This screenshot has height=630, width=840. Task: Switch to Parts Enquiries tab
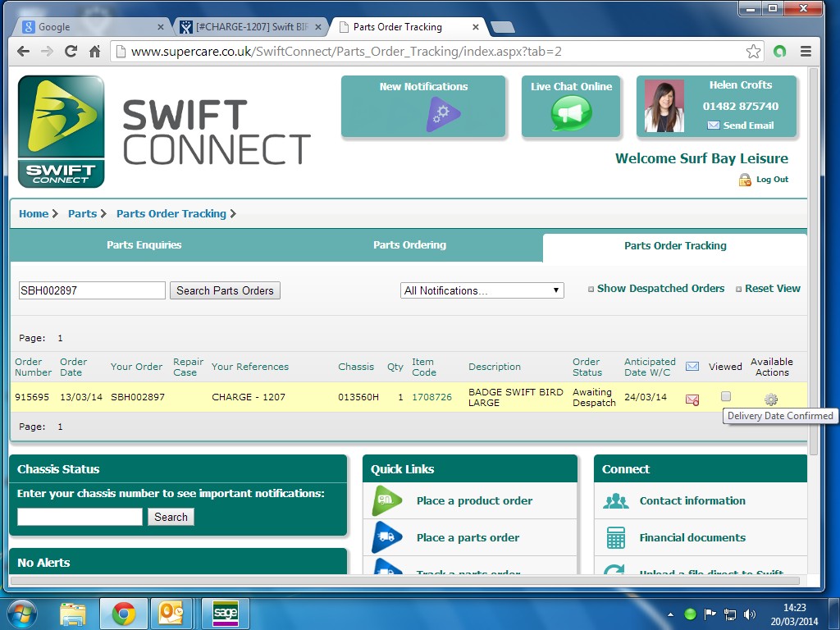[144, 244]
